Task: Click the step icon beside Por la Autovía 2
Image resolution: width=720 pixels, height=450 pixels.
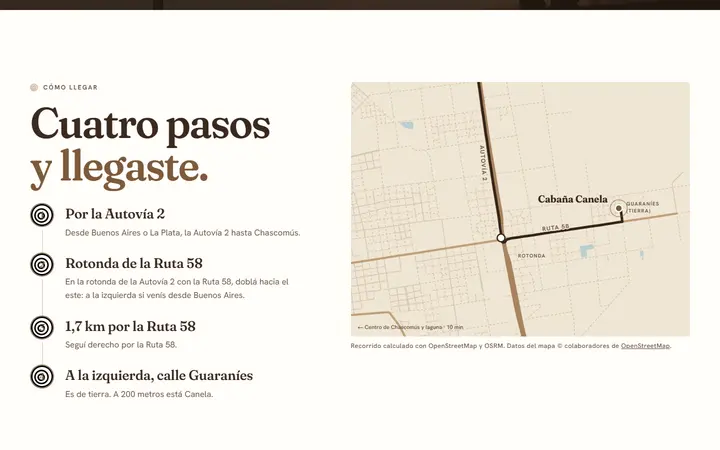Action: coord(42,215)
